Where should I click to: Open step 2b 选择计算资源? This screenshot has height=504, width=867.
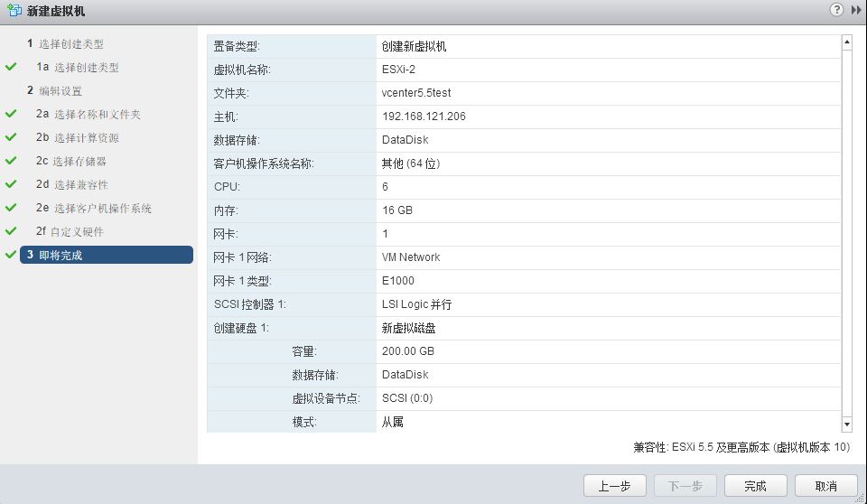pos(78,137)
